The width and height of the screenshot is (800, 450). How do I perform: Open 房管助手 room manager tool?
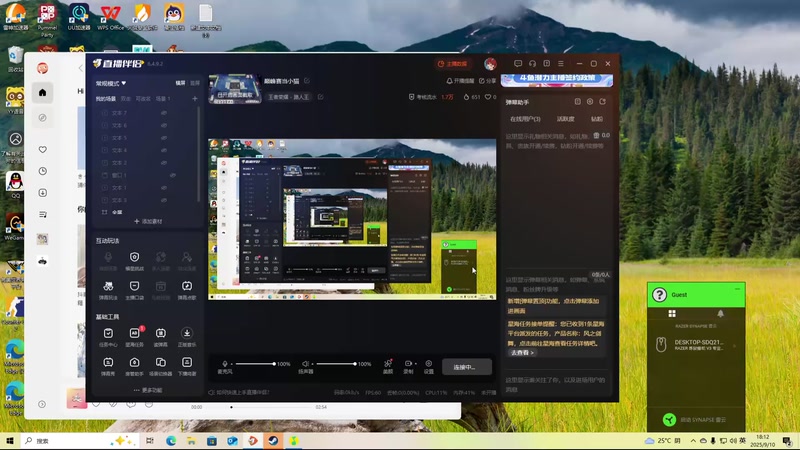point(135,366)
